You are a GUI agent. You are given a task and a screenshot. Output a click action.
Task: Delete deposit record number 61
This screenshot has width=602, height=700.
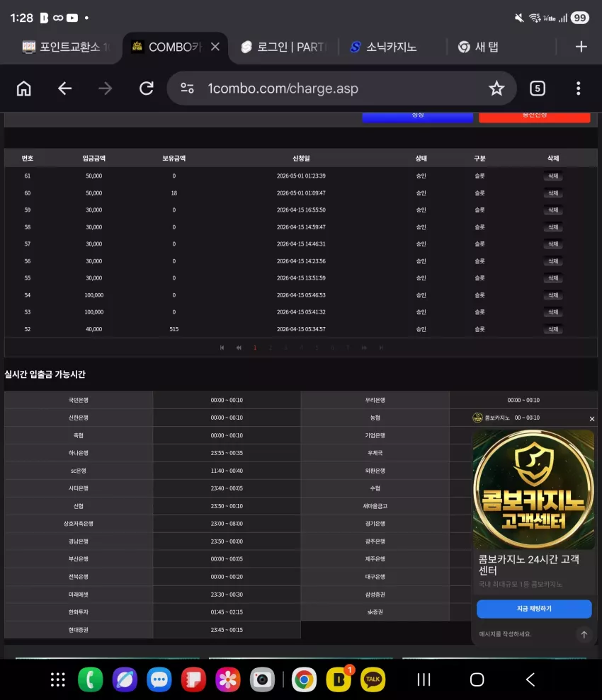pos(553,176)
